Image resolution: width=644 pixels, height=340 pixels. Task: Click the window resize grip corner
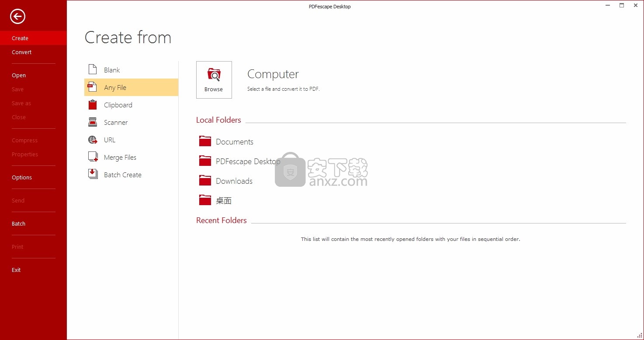[x=641, y=337]
